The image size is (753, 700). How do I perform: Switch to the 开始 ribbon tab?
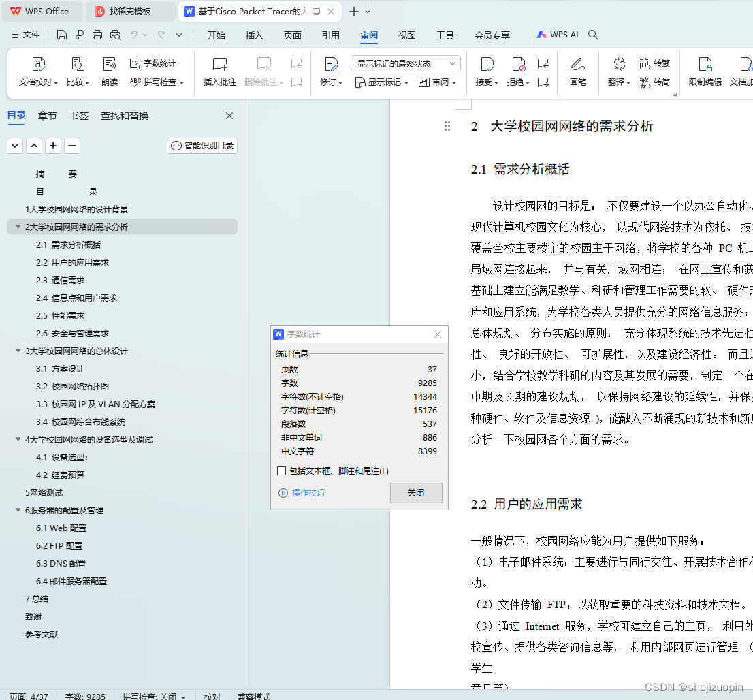216,35
